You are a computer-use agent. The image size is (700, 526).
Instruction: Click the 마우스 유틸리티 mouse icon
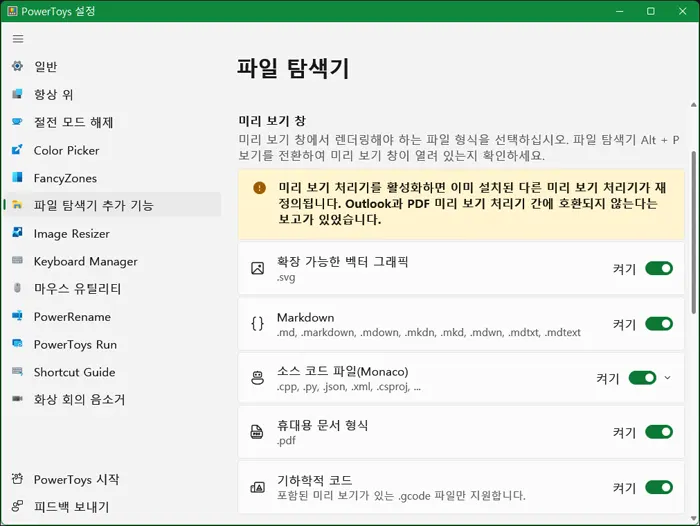tap(17, 288)
